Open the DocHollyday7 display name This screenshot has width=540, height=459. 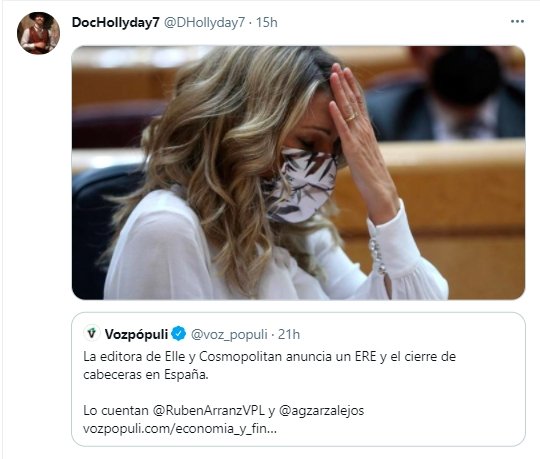[115, 22]
